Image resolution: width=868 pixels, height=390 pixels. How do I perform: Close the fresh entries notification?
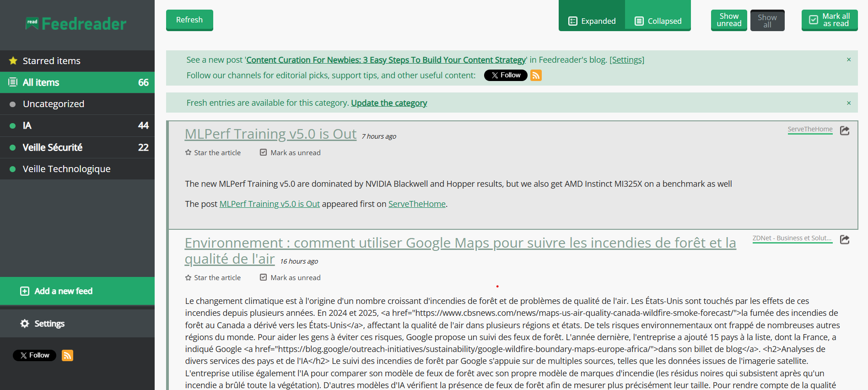pos(848,103)
